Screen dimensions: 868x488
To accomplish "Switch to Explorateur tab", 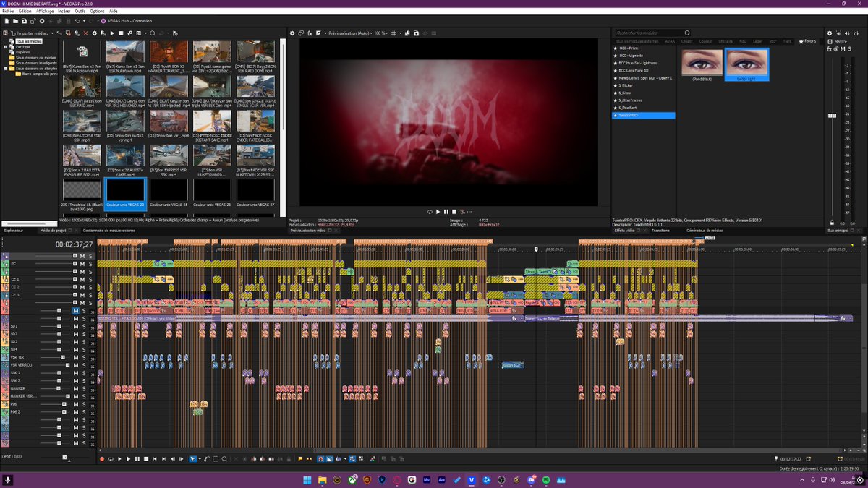I will (x=13, y=230).
